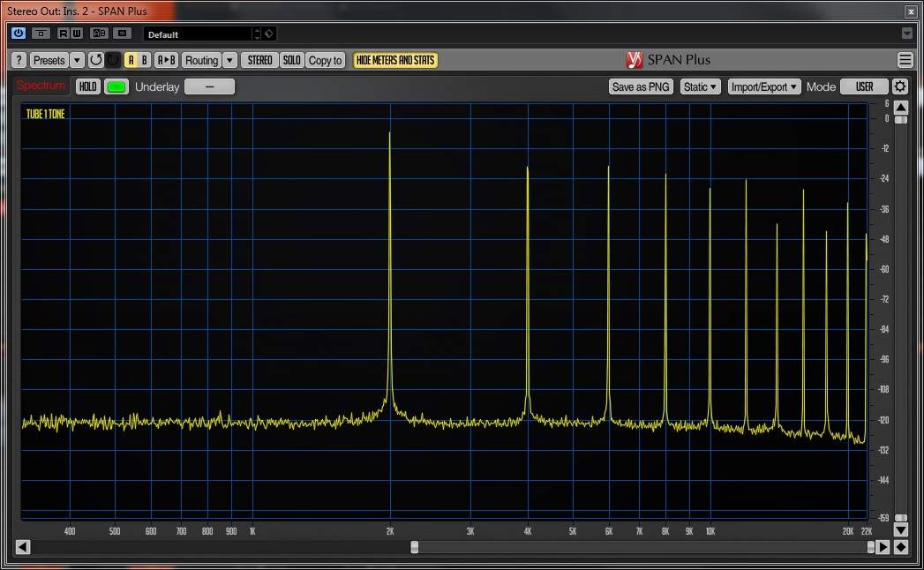Open the spectrum mode settings gear
The image size is (924, 570).
coord(899,86)
